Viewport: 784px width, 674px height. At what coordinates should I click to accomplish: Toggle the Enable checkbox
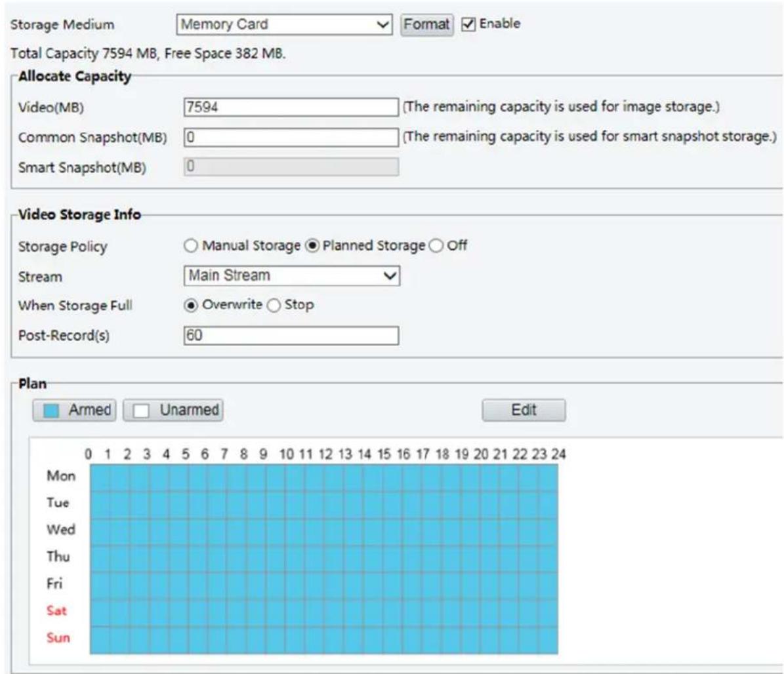point(468,24)
